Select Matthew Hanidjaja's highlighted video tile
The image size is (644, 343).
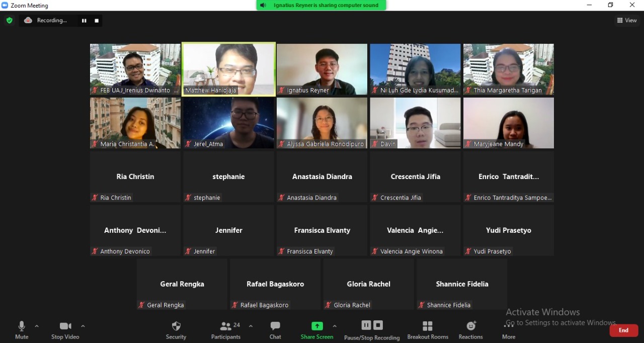pos(229,69)
